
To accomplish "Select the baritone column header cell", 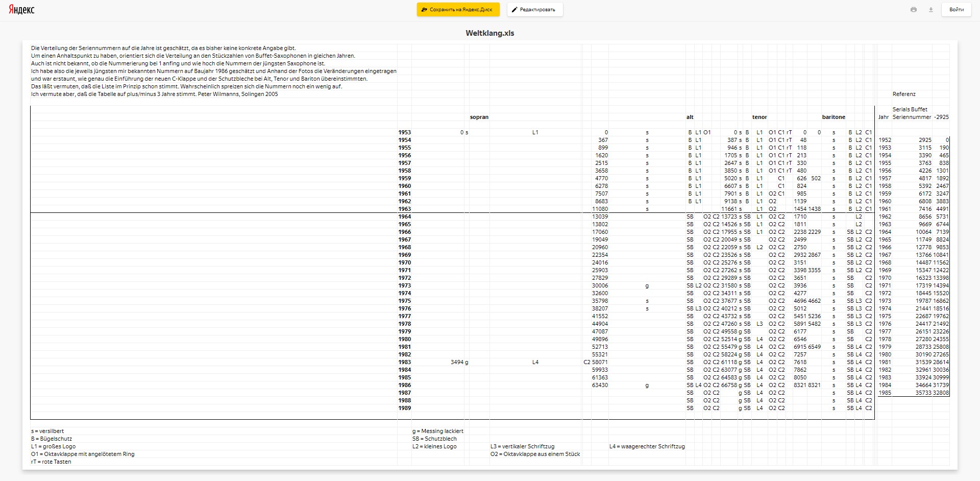I will [833, 117].
